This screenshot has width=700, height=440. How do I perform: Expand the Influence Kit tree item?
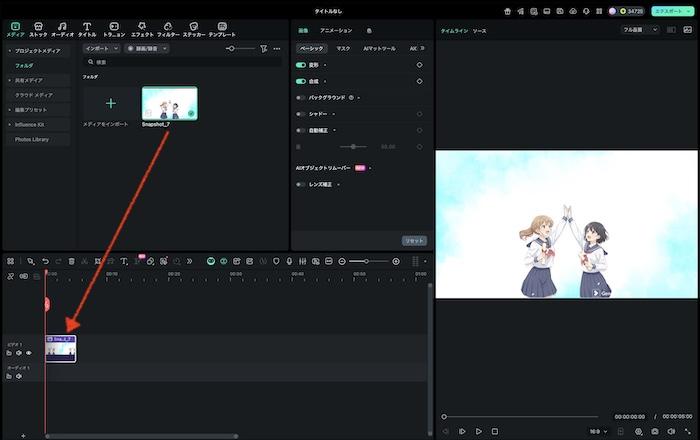click(10, 125)
